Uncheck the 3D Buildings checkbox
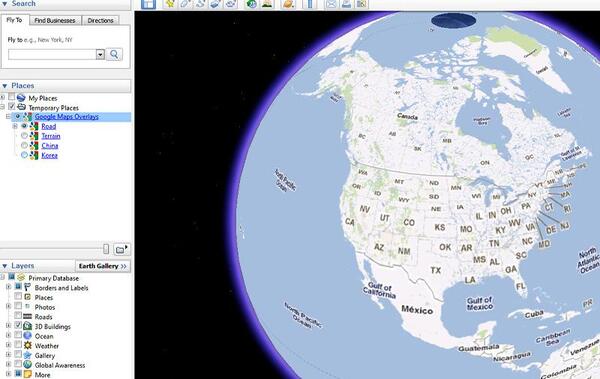Viewport: 600px width, 379px height. pos(18,325)
